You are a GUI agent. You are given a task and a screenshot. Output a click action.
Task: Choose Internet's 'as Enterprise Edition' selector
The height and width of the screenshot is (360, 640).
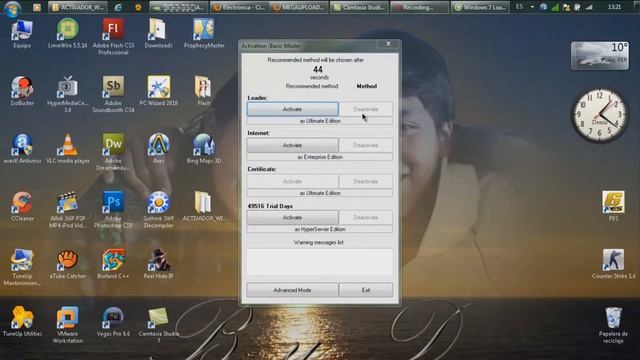(x=320, y=157)
